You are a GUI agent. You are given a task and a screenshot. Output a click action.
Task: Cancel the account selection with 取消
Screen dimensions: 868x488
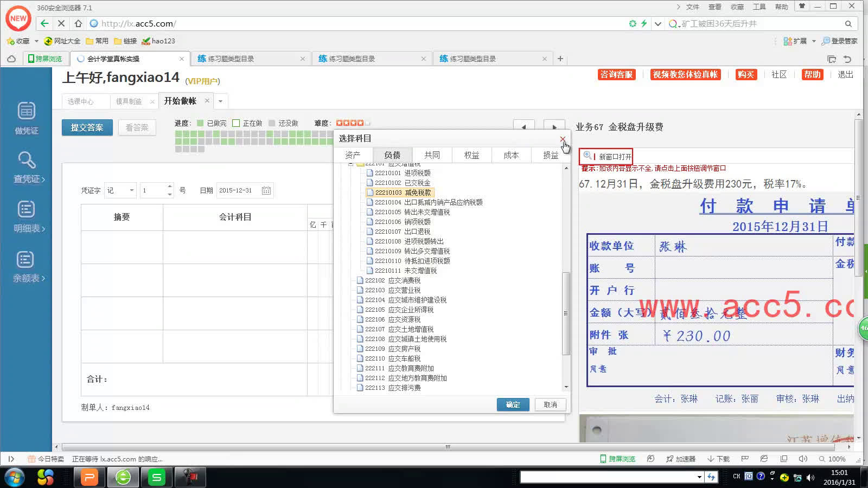550,404
